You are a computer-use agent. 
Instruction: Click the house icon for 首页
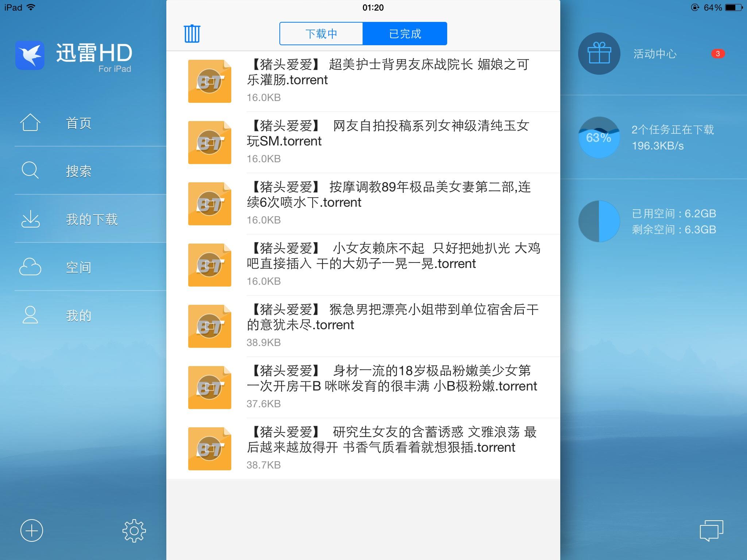(30, 122)
